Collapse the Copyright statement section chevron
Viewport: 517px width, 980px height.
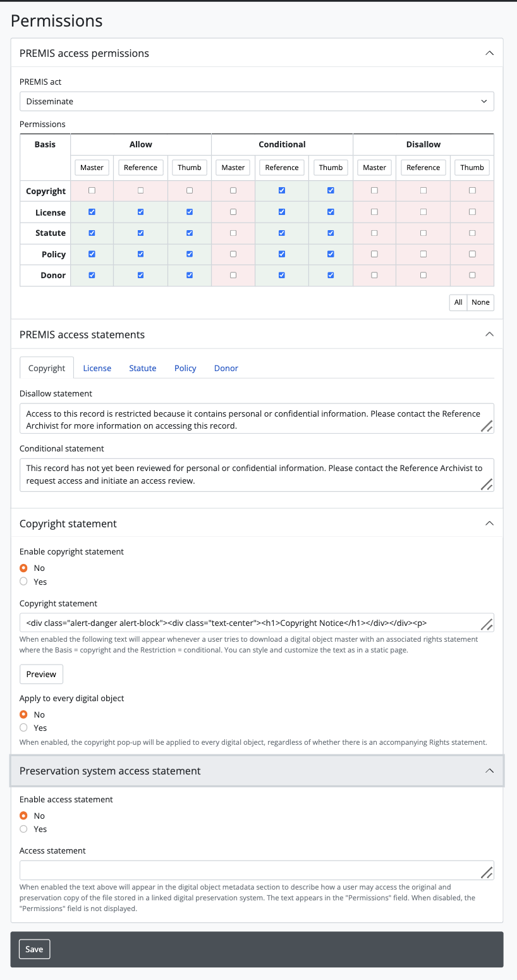489,524
